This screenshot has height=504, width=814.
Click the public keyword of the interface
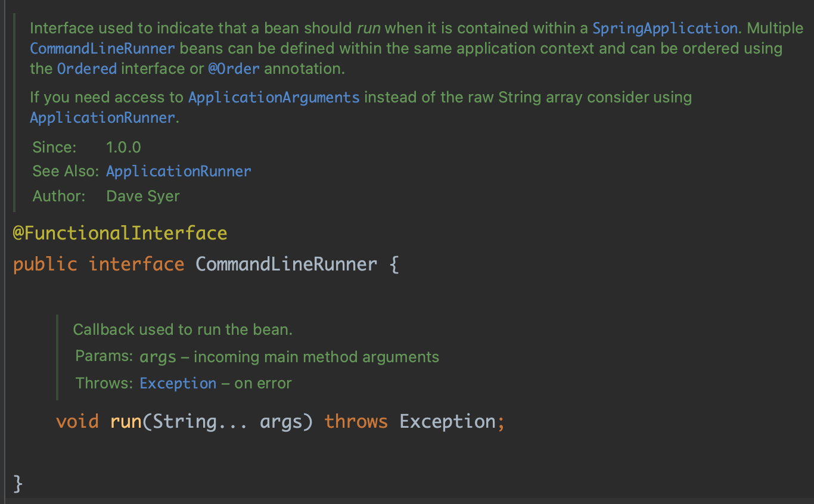point(45,264)
